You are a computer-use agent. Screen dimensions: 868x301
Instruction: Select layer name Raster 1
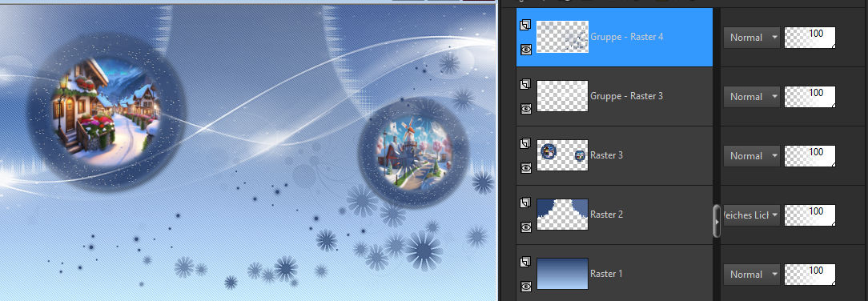(607, 274)
